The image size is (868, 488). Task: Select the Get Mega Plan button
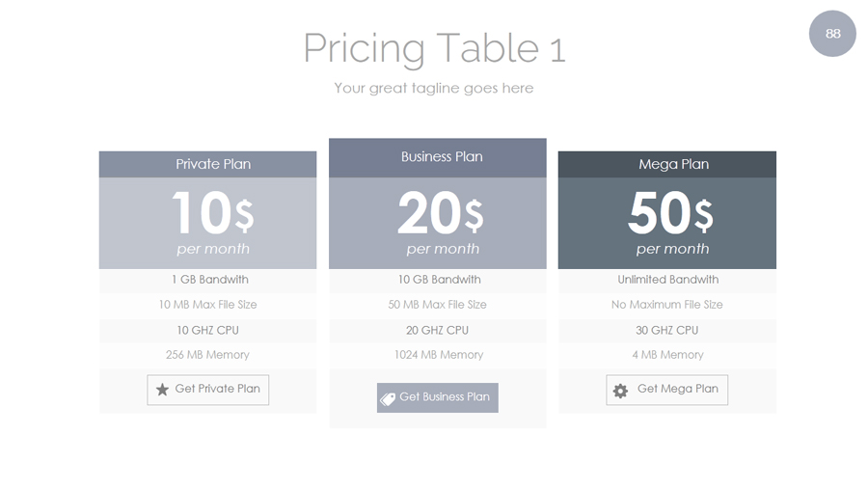(x=667, y=390)
